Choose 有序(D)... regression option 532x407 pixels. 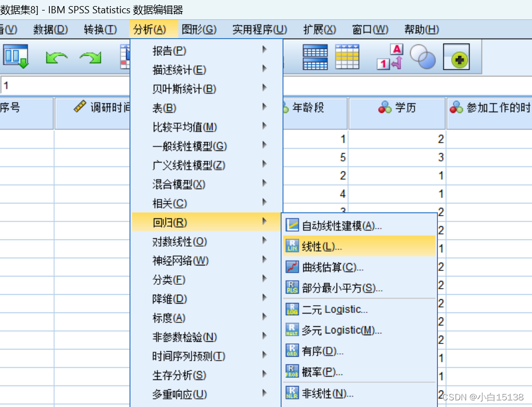point(359,351)
